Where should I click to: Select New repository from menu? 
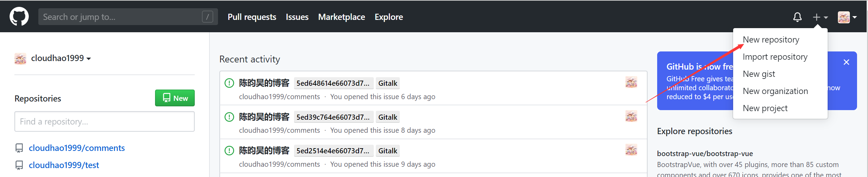coord(771,39)
